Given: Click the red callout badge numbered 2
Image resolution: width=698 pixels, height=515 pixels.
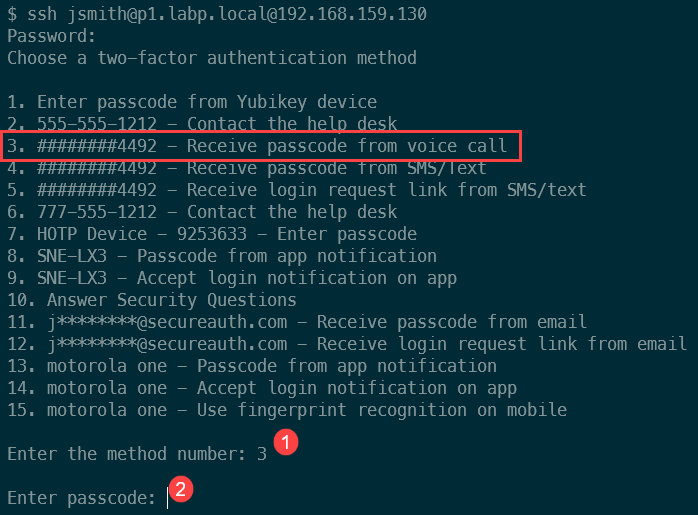Looking at the screenshot, I should 182,490.
